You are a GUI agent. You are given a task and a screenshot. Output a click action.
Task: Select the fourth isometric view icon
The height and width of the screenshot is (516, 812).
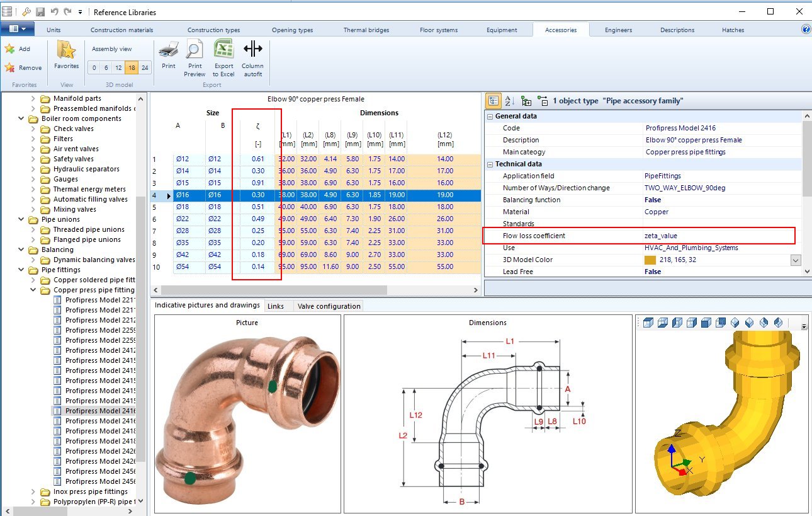tap(779, 323)
